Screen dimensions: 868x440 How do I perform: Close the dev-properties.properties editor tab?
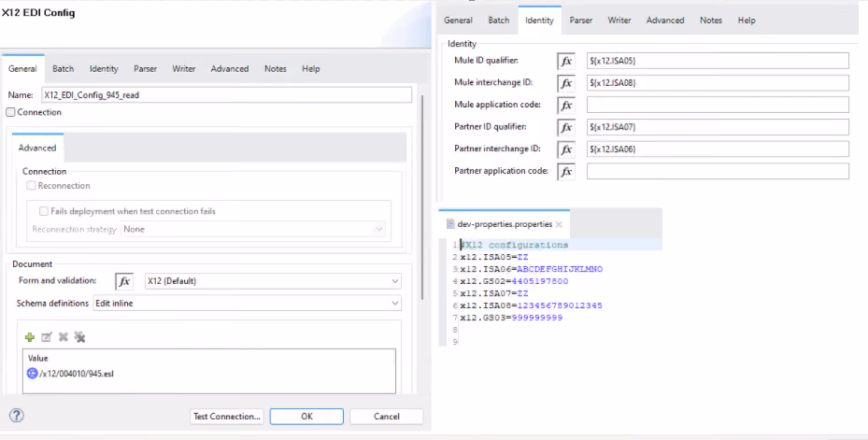tap(559, 225)
